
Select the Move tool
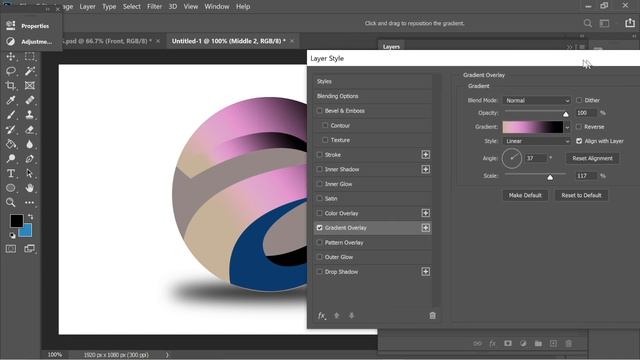click(x=11, y=56)
